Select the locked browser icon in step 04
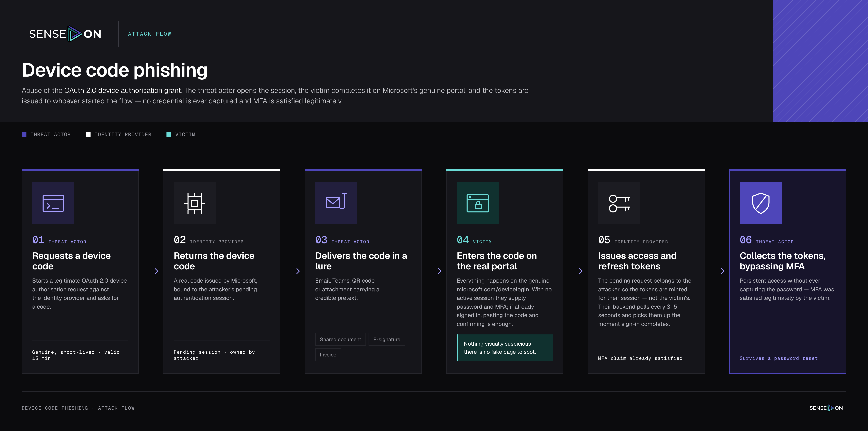Screen dimensions: 868x431 point(477,203)
